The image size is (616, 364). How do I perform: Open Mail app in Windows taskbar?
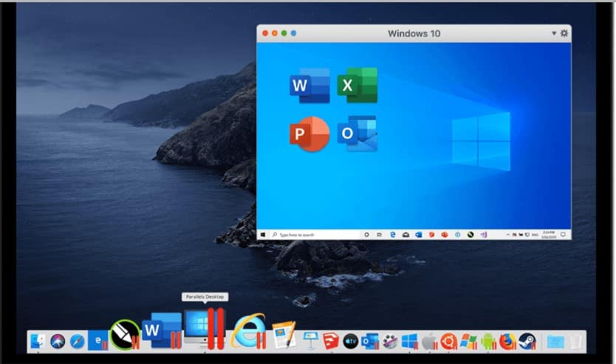405,235
